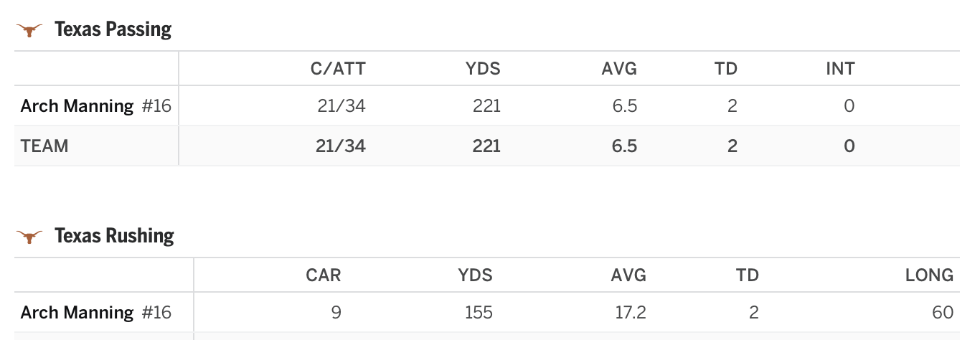Click the 60 longest rush value
The width and height of the screenshot is (980, 340).
tap(943, 312)
